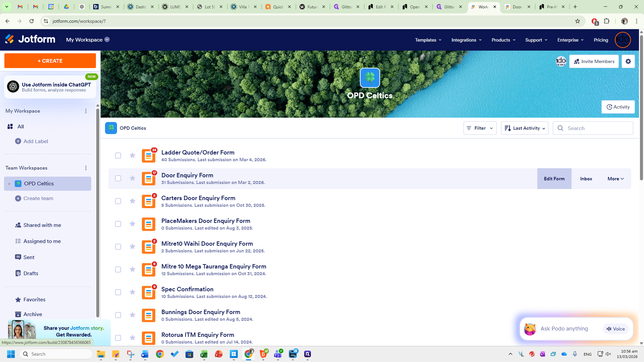Click Create team
This screenshot has width=644, height=362.
(34, 198)
